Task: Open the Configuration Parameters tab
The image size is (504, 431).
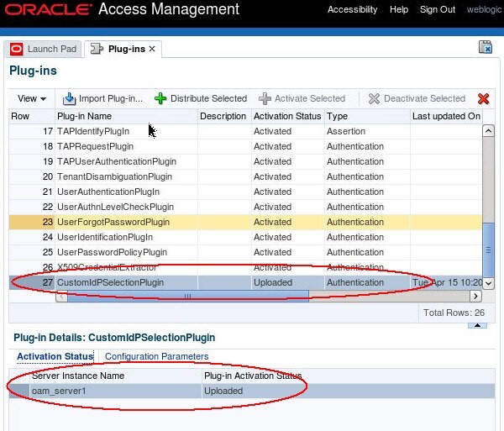Action: 156,356
